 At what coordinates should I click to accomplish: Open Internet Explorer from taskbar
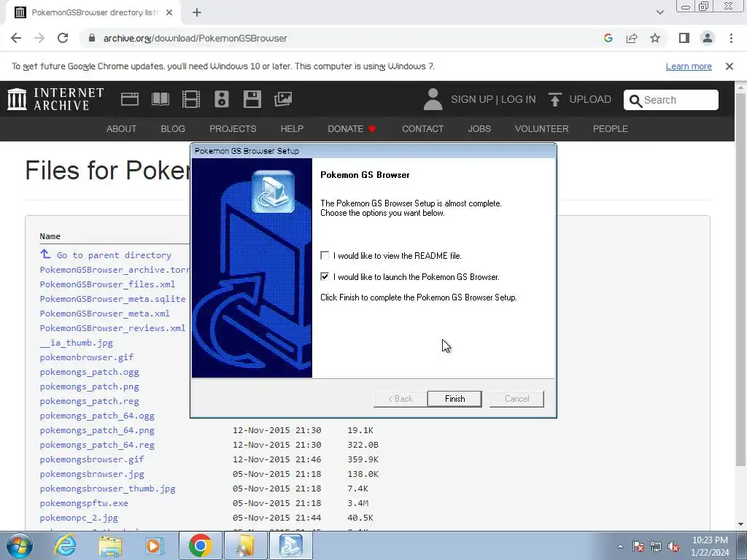pos(65,545)
